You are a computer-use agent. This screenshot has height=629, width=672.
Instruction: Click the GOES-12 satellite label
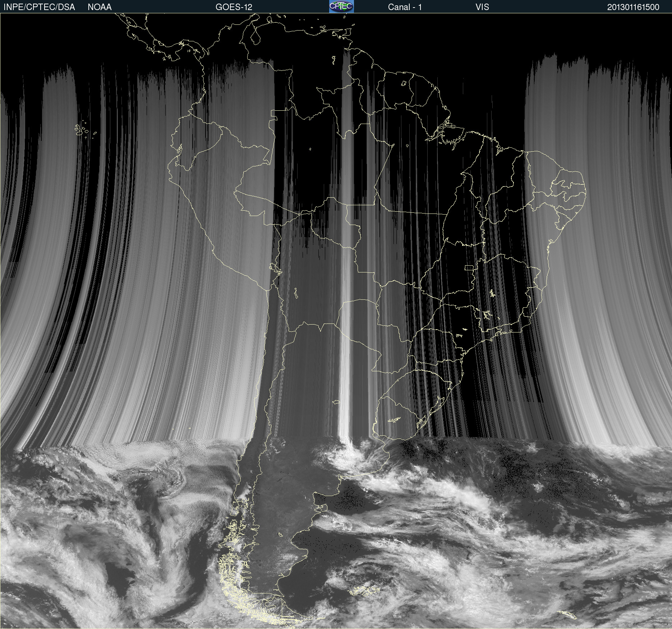click(x=234, y=7)
